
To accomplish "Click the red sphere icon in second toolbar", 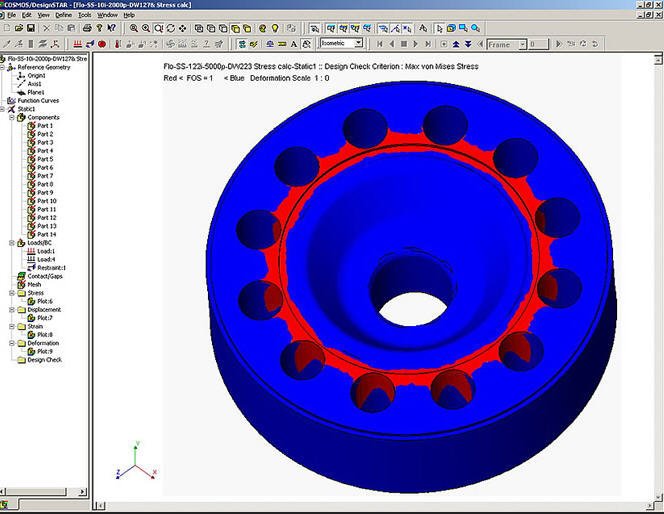I will coord(102,44).
